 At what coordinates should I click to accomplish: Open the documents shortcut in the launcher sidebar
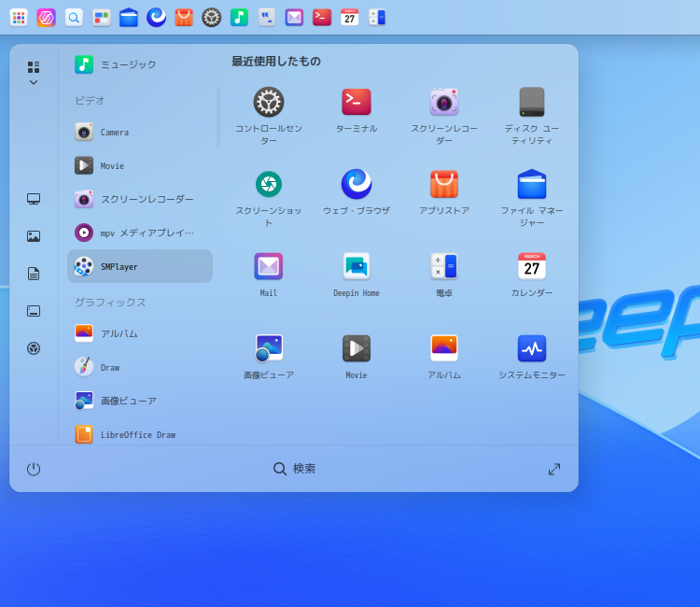click(x=34, y=274)
